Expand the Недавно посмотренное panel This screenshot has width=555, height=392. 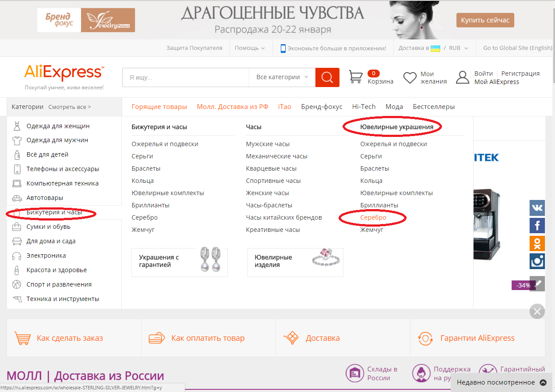(502, 382)
